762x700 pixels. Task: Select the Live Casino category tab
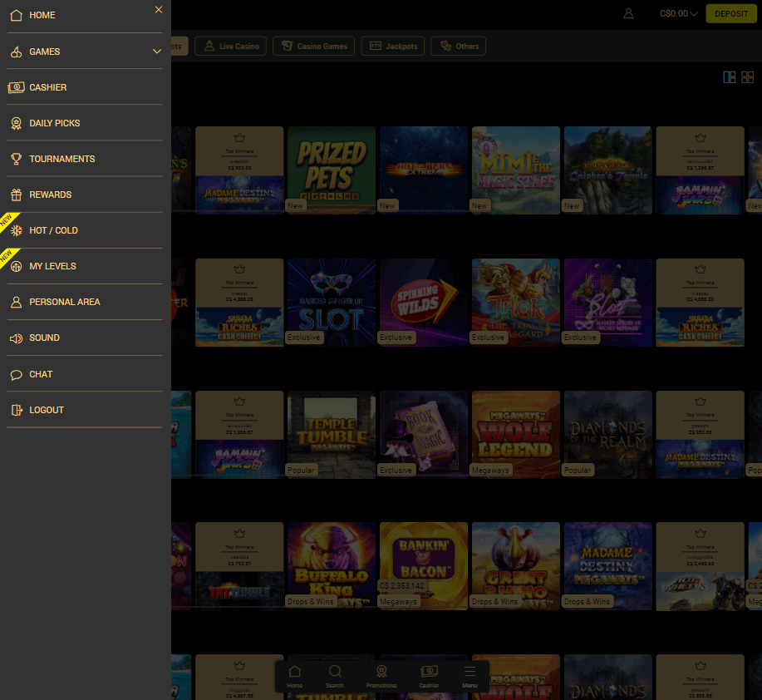coord(230,47)
